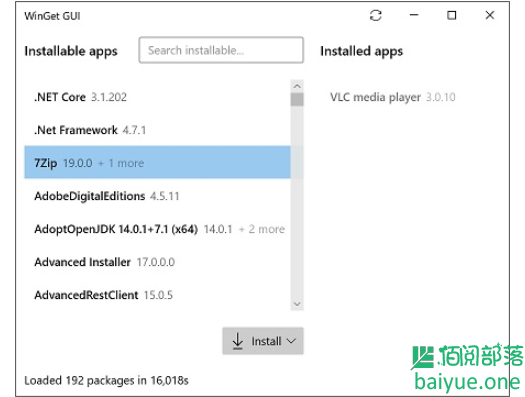The height and width of the screenshot is (397, 525).
Task: Click the scrollbar up arrow
Action: (297, 86)
